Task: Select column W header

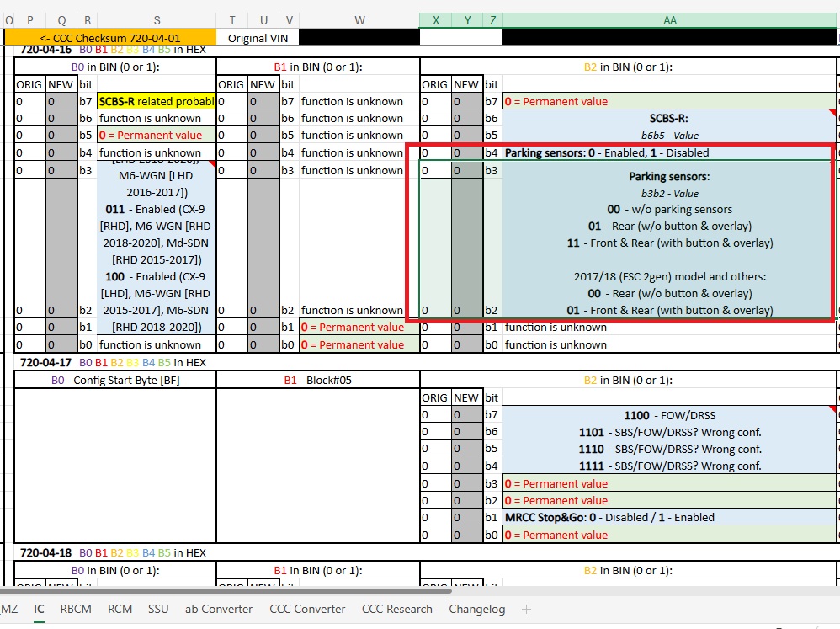Action: (x=359, y=20)
